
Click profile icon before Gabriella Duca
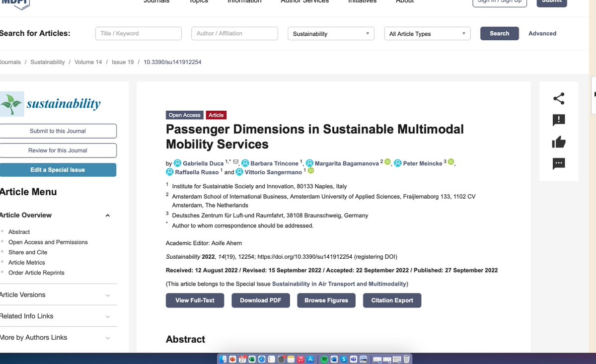coord(177,163)
